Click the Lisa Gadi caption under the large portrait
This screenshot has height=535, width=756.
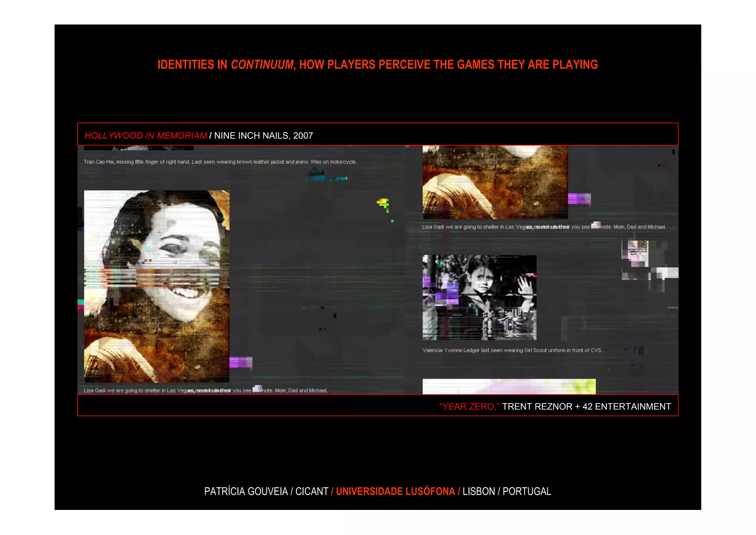206,390
